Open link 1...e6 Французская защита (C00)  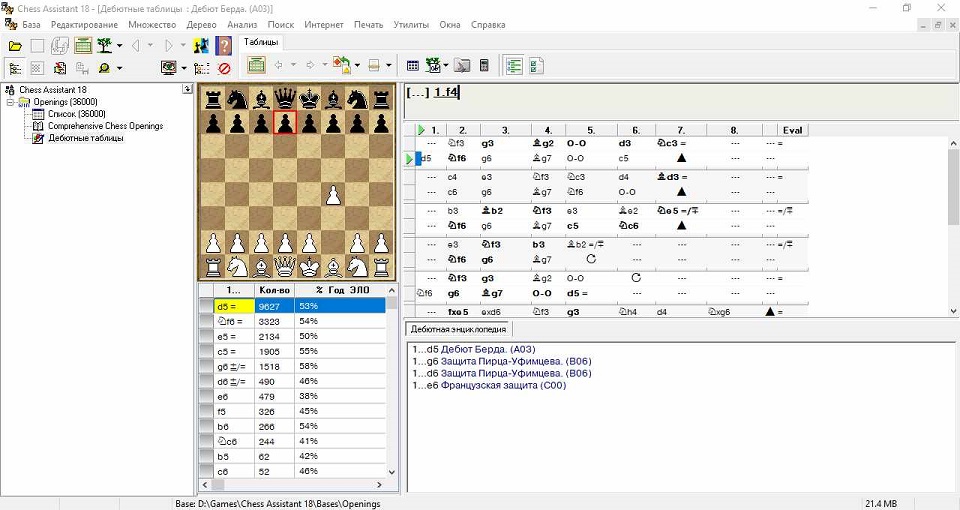click(489, 385)
